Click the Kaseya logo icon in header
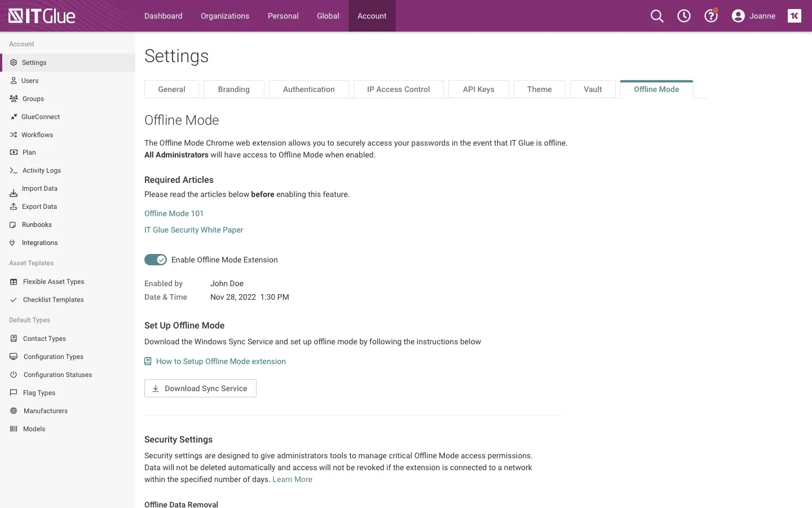 point(795,16)
